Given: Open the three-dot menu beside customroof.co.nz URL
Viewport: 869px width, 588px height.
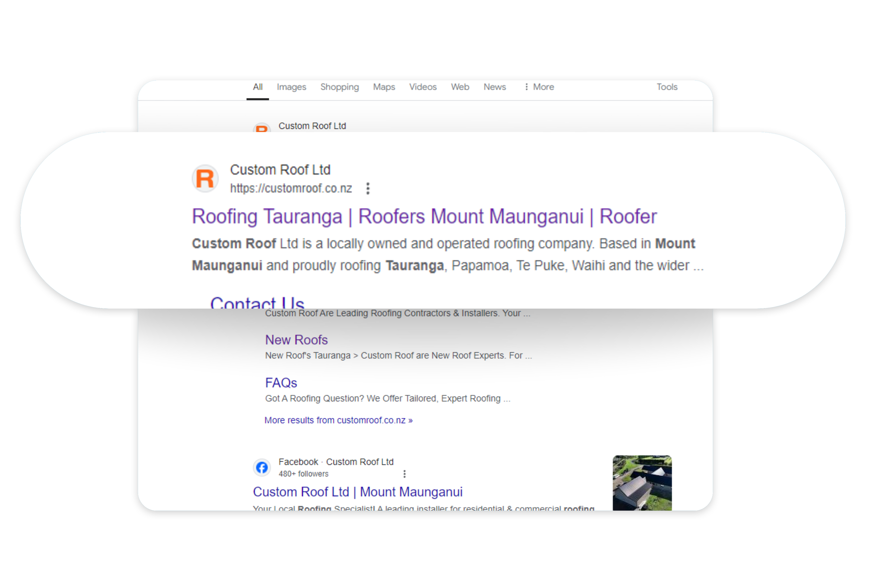Looking at the screenshot, I should [368, 188].
